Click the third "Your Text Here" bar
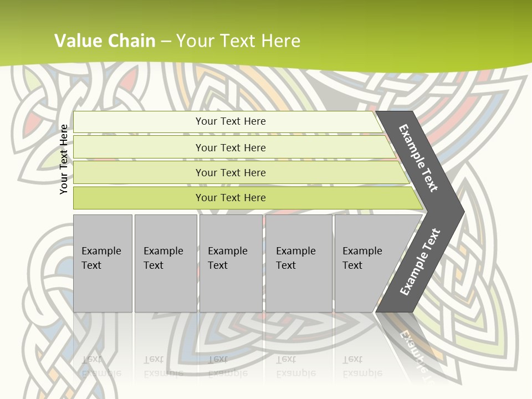532x399 pixels. pyautogui.click(x=231, y=172)
